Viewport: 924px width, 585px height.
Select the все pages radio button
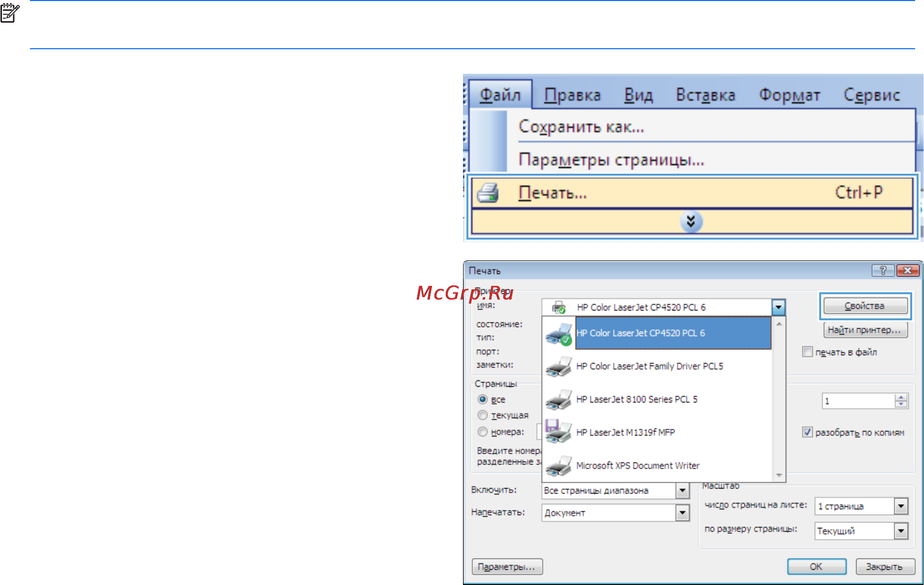[483, 399]
